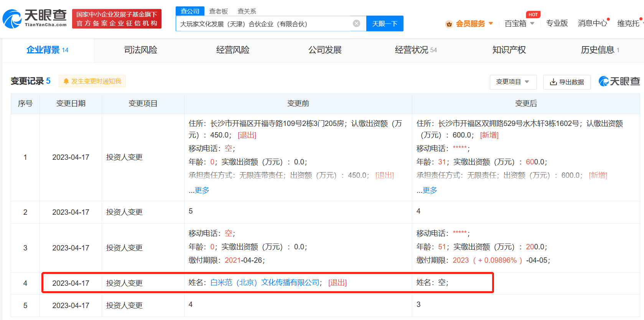Clear the search field with the X icon
Image resolution: width=644 pixels, height=320 pixels.
356,23
